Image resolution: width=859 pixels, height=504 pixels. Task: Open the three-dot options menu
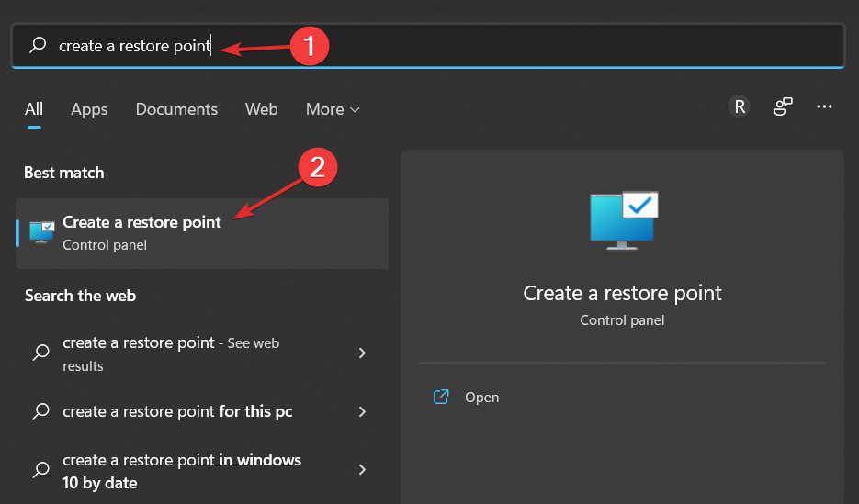(825, 107)
